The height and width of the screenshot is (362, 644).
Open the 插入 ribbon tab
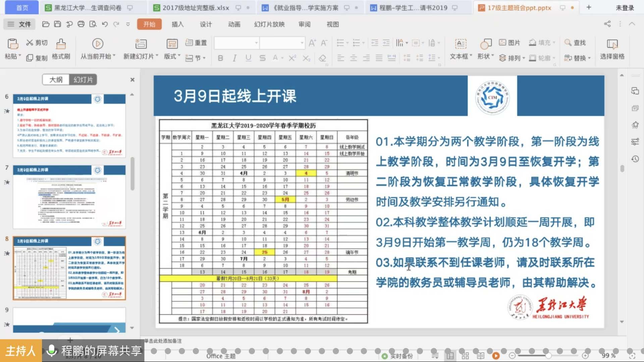[177, 24]
